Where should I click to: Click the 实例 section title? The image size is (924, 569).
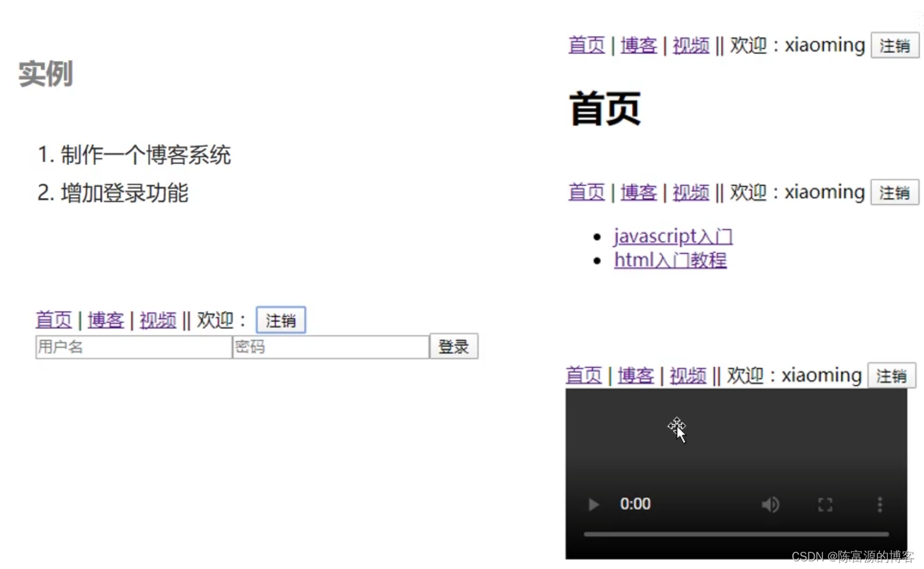(x=45, y=73)
